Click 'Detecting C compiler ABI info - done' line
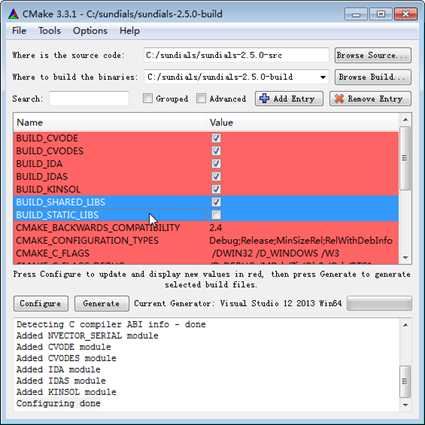The width and height of the screenshot is (425, 425). point(111,324)
